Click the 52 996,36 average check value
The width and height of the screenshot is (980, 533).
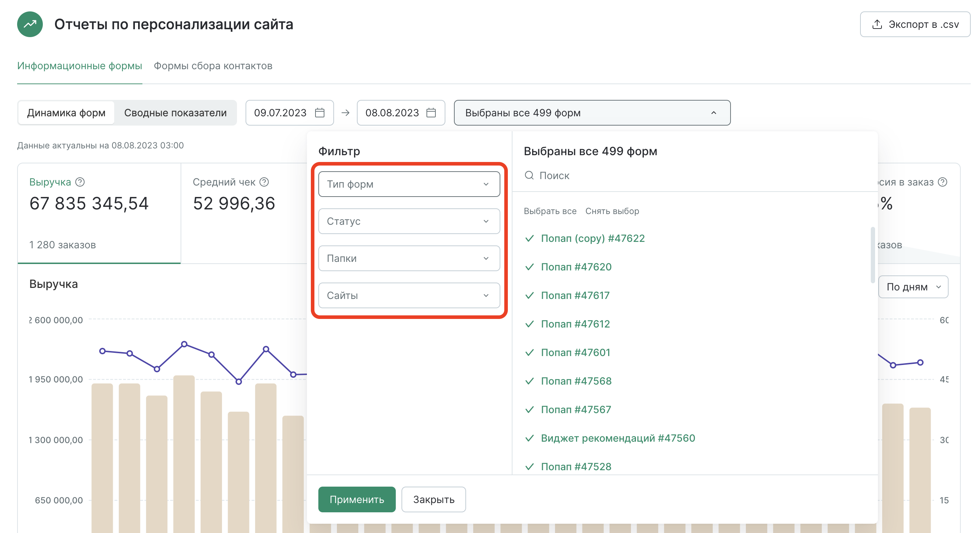[234, 203]
